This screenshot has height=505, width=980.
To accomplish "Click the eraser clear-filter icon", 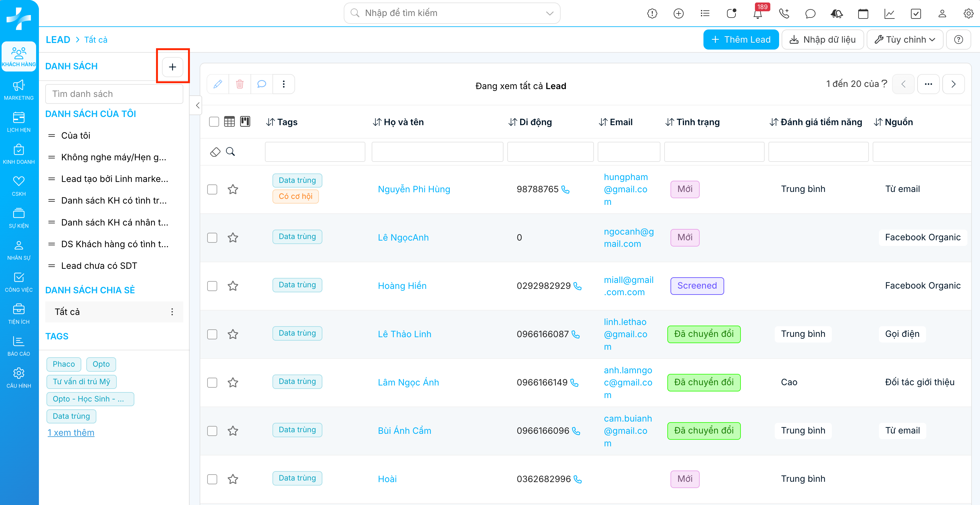I will pos(215,152).
